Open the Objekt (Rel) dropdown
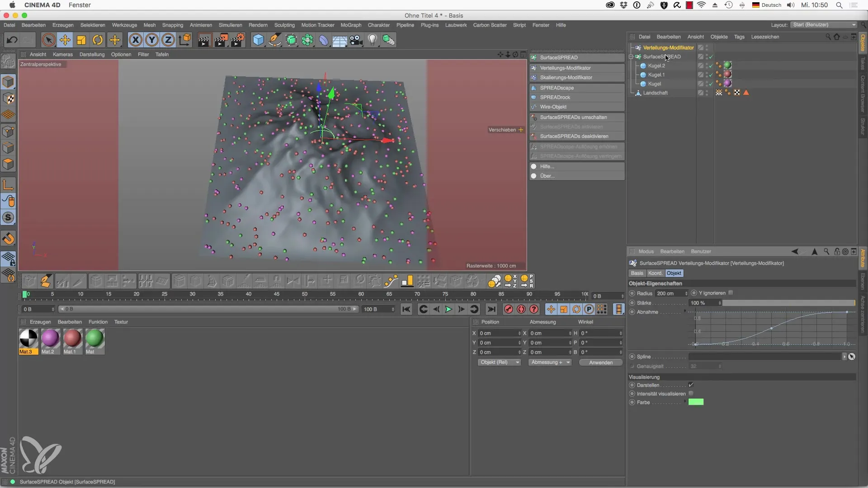868x488 pixels. point(499,362)
